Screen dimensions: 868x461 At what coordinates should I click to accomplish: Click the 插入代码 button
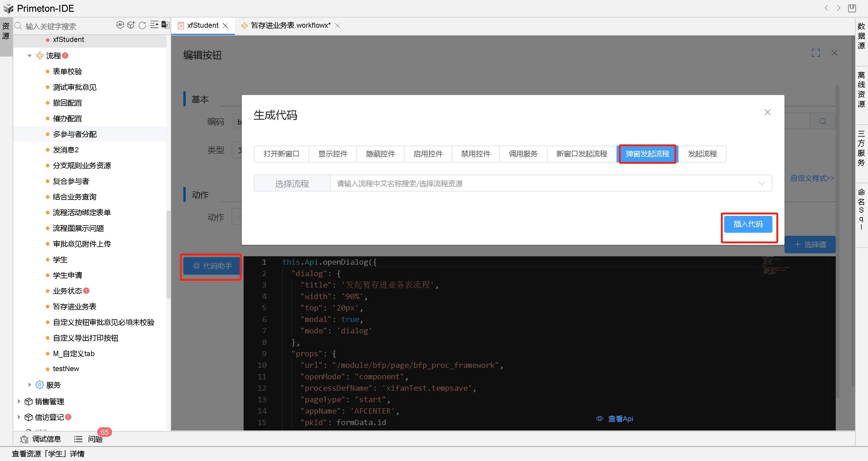coord(748,224)
